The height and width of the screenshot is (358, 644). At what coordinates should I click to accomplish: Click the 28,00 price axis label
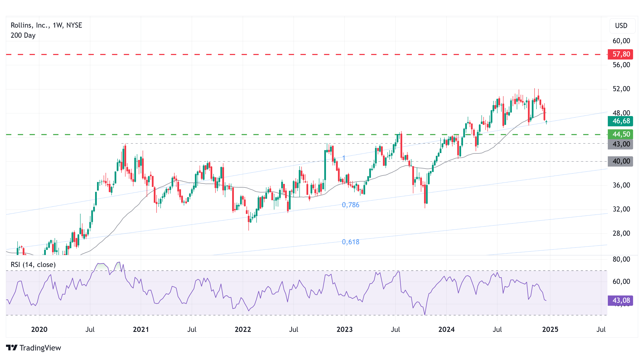(x=621, y=234)
